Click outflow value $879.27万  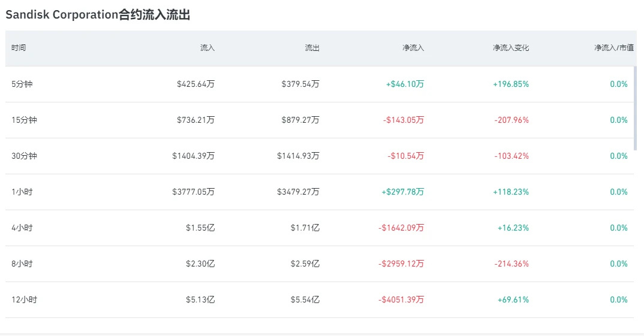click(x=300, y=120)
